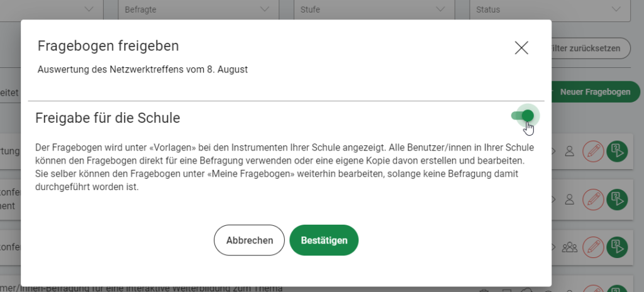Close the Fragebogen freigeben dialog

[521, 48]
